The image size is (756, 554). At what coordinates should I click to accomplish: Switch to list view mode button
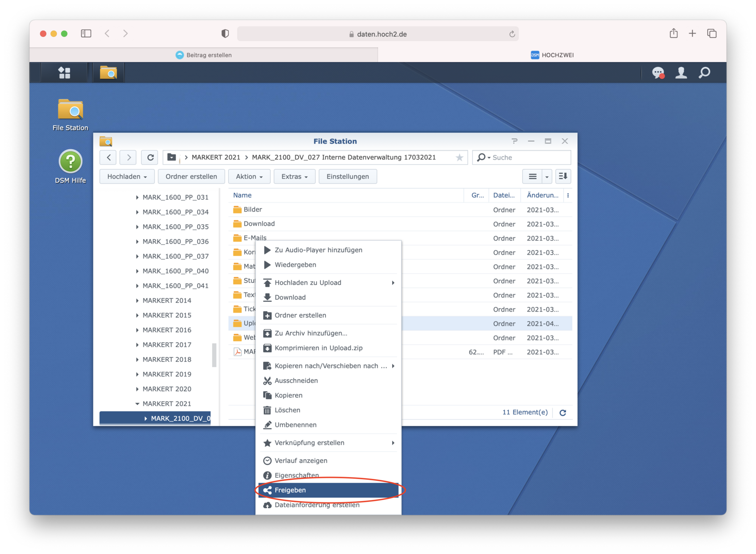(x=533, y=176)
